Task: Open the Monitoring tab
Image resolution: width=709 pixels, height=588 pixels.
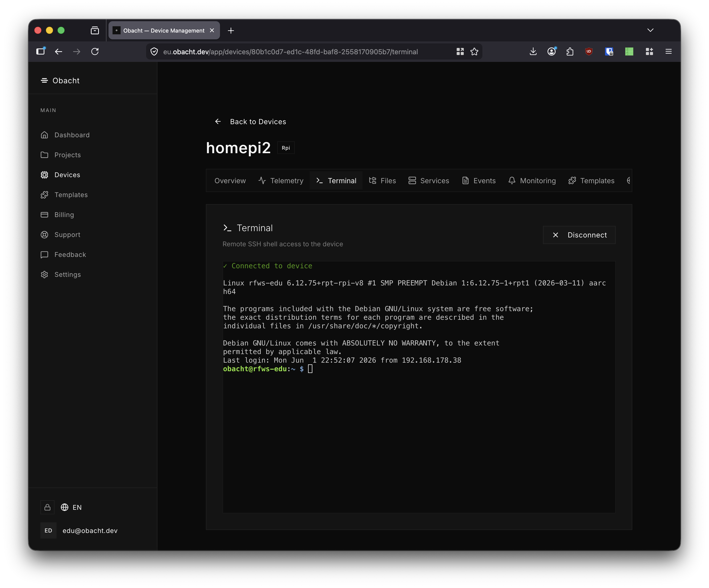Action: coord(532,181)
